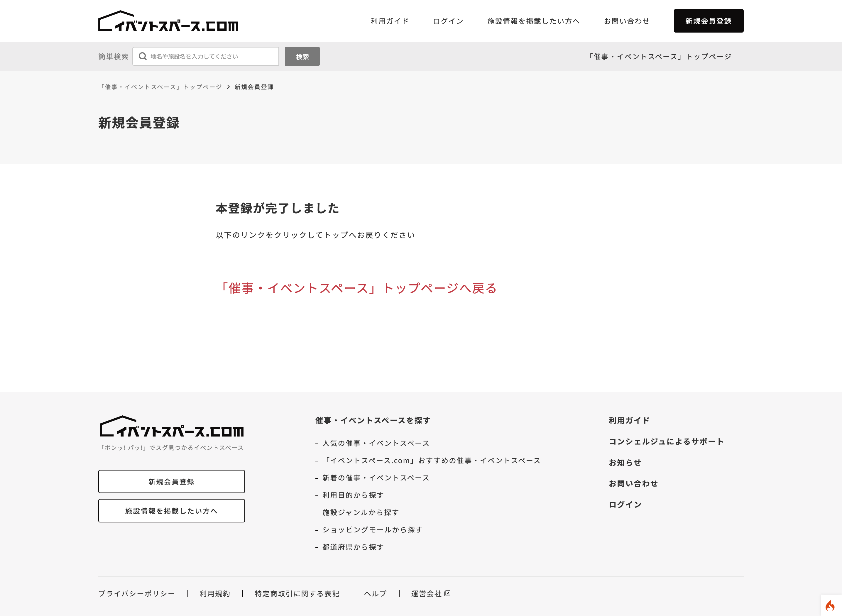Viewport: 842px width, 616px height.
Task: Click the breadcrumb chevron separator
Action: [x=228, y=87]
